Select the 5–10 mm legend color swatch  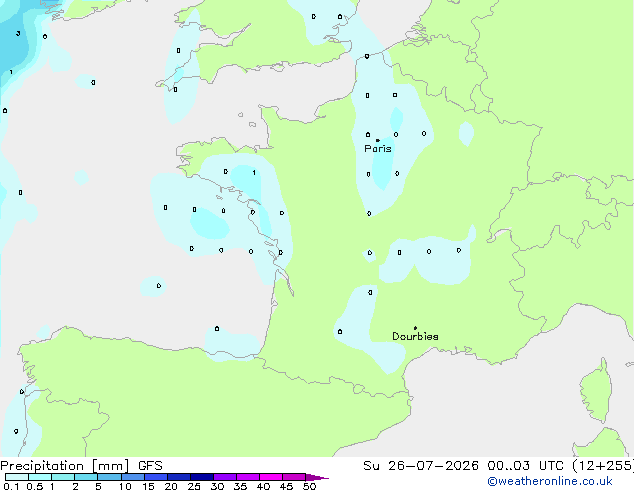point(109,477)
